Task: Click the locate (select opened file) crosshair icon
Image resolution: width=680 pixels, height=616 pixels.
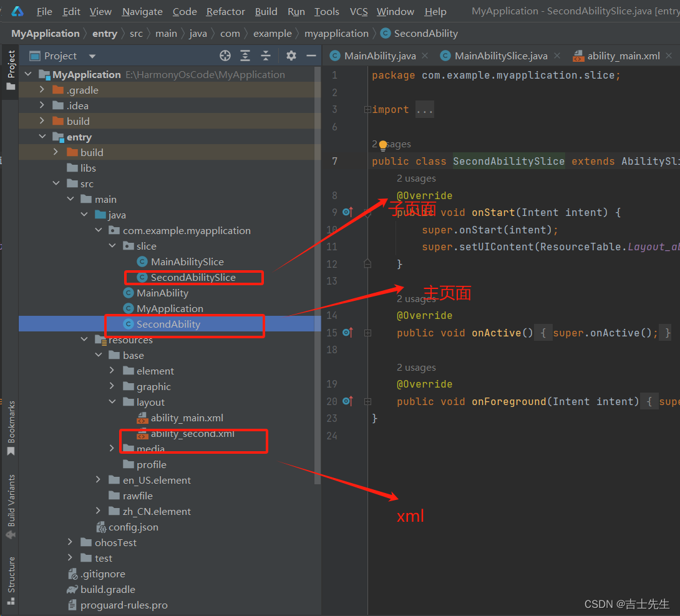Action: point(225,56)
